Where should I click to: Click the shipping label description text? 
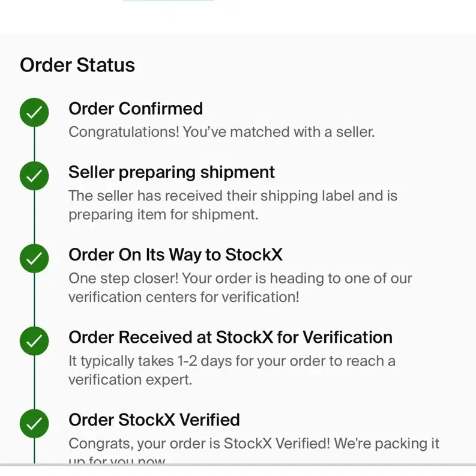(233, 205)
